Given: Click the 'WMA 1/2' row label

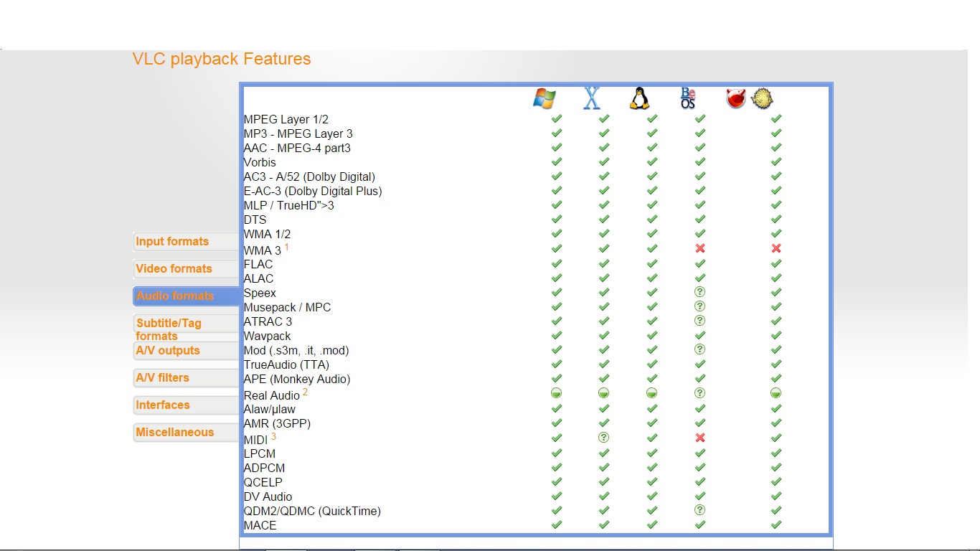Looking at the screenshot, I should [267, 235].
